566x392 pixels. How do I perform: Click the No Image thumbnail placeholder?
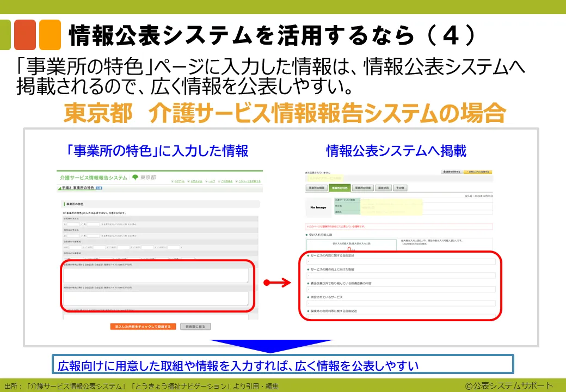coord(318,207)
